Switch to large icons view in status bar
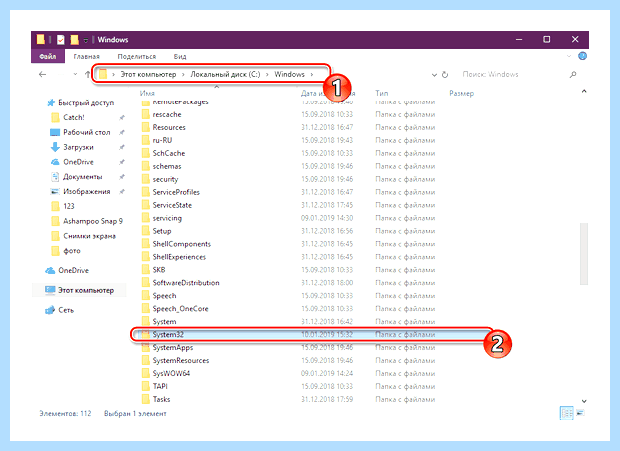The width and height of the screenshot is (620, 451). pos(580,413)
